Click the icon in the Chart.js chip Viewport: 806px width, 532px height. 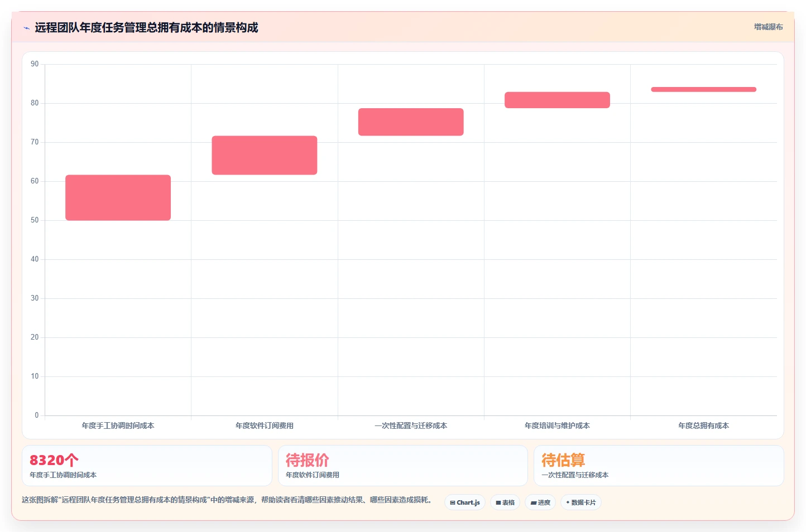click(x=453, y=502)
